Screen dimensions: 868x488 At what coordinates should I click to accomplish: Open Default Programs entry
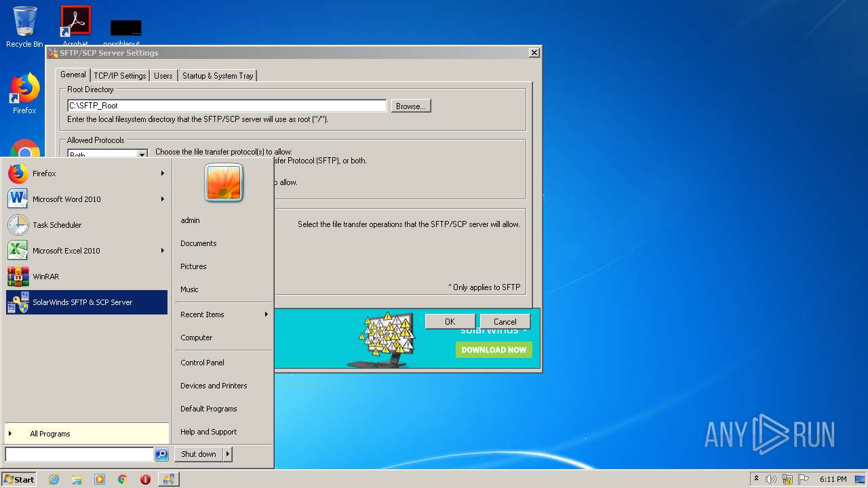click(209, 409)
